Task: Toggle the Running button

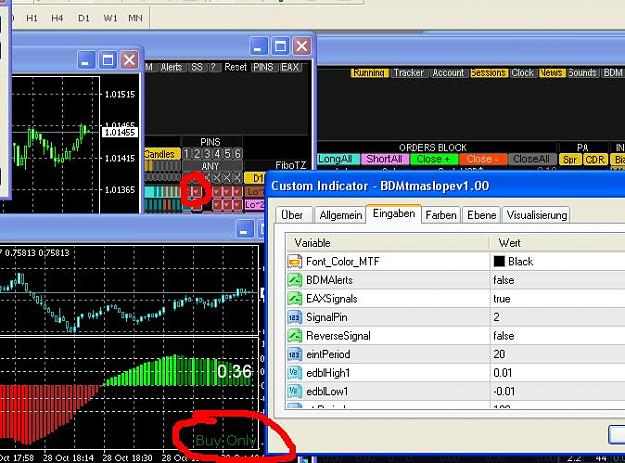Action: click(369, 73)
